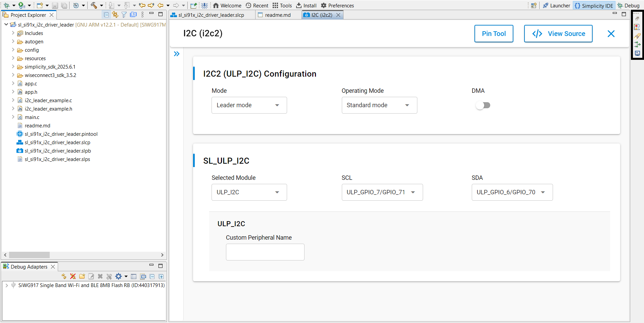Change Operating Mode from Standard mode
The height and width of the screenshot is (323, 644).
[379, 105]
